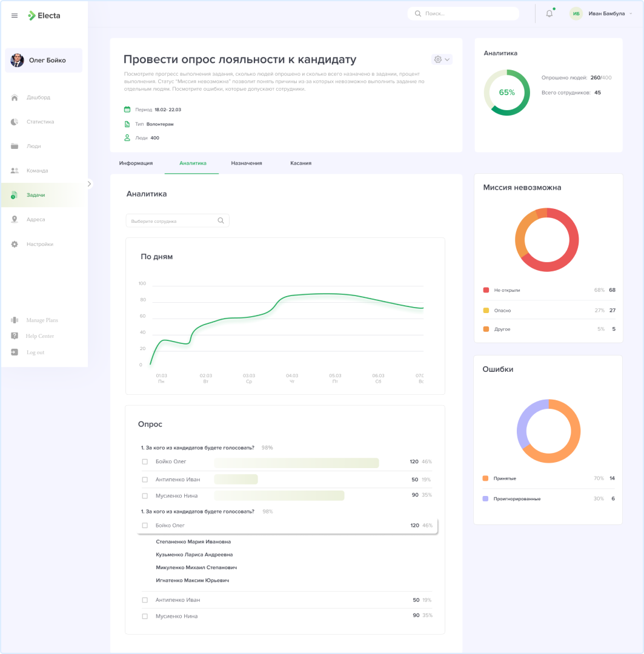The width and height of the screenshot is (644, 654).
Task: Open Команда people icon in sidebar
Action: pos(15,171)
